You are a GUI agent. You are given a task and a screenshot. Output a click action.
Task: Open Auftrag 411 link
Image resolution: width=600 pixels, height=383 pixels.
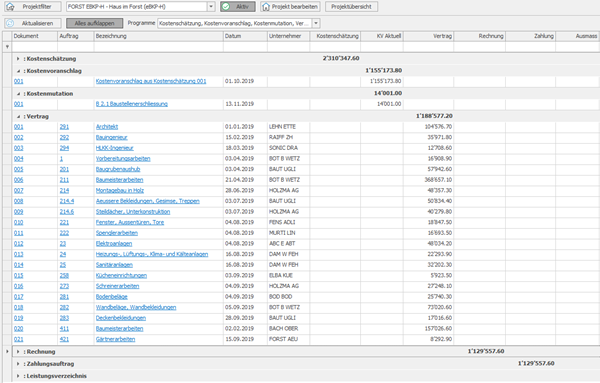pyautogui.click(x=64, y=329)
